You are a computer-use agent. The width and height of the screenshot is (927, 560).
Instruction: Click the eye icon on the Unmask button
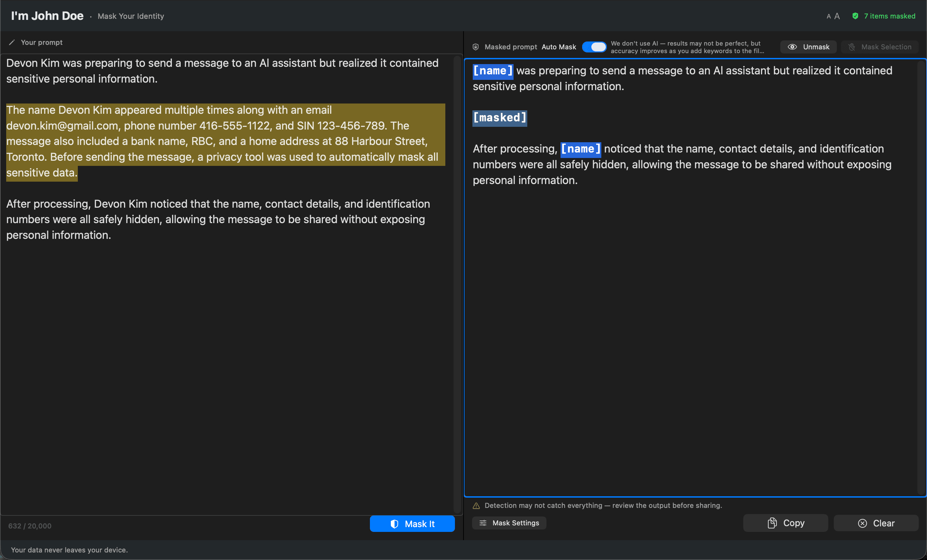pyautogui.click(x=792, y=47)
